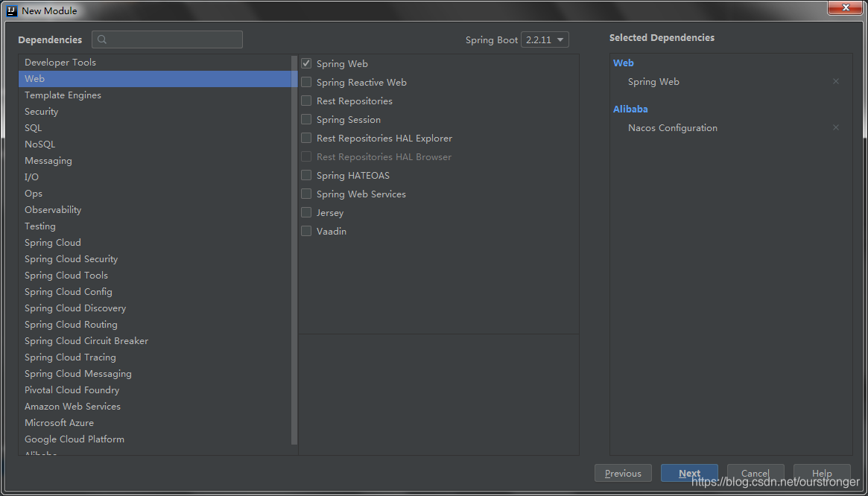Viewport: 868px width, 496px height.
Task: Choose the Ops category
Action: [x=156, y=194]
